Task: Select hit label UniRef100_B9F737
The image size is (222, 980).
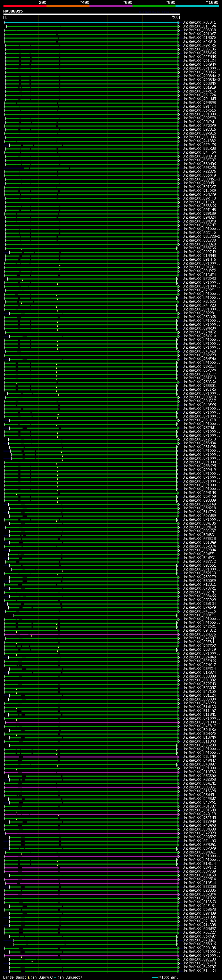Action: tap(199, 160)
